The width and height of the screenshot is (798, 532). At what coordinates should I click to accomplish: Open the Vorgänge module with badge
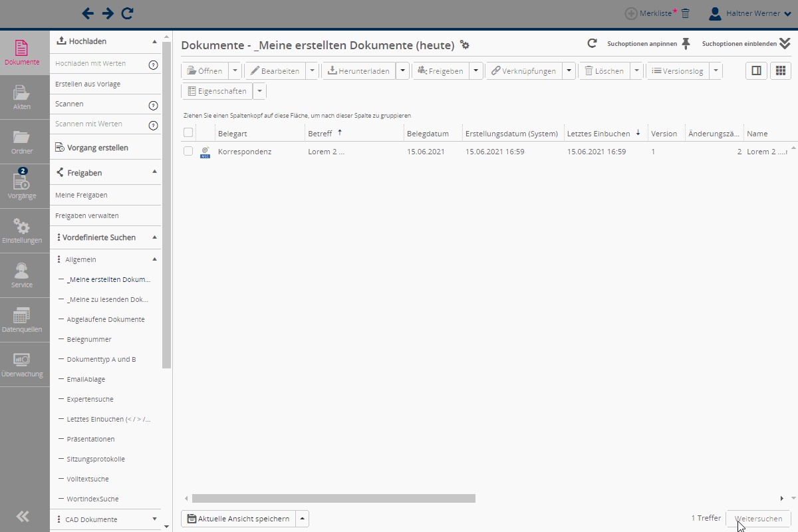click(x=22, y=186)
